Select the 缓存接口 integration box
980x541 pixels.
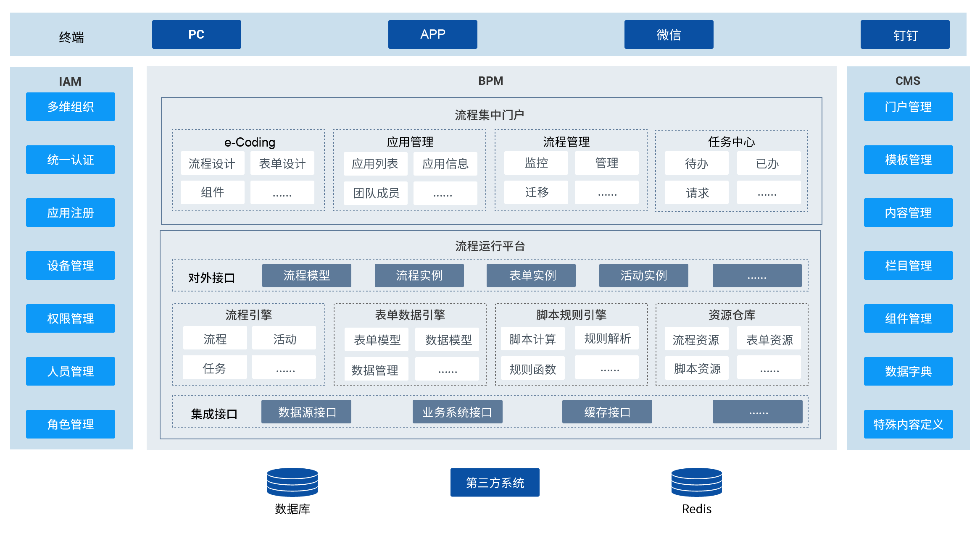[x=607, y=412]
